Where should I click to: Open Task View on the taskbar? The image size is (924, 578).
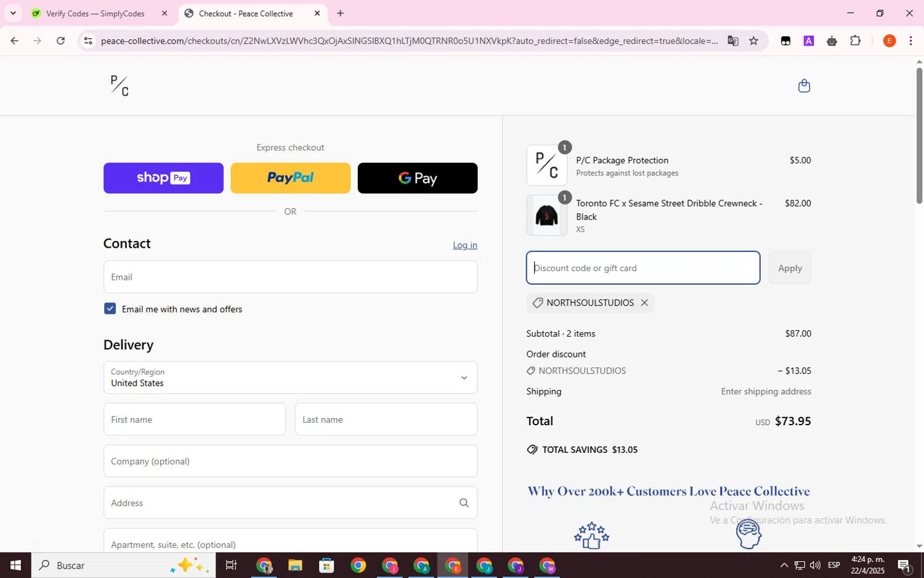232,565
